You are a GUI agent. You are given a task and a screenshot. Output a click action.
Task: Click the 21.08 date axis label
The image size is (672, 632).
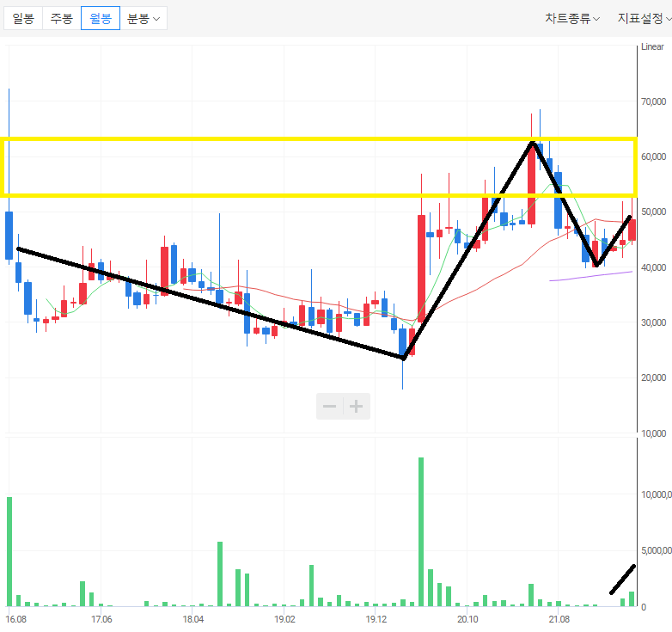pos(559,619)
